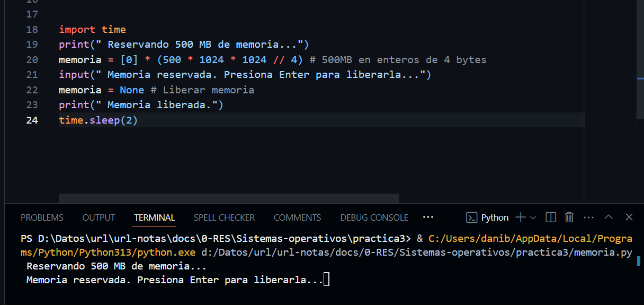Click the editor horizontal scrollbar
The width and height of the screenshot is (644, 305).
pos(228,198)
